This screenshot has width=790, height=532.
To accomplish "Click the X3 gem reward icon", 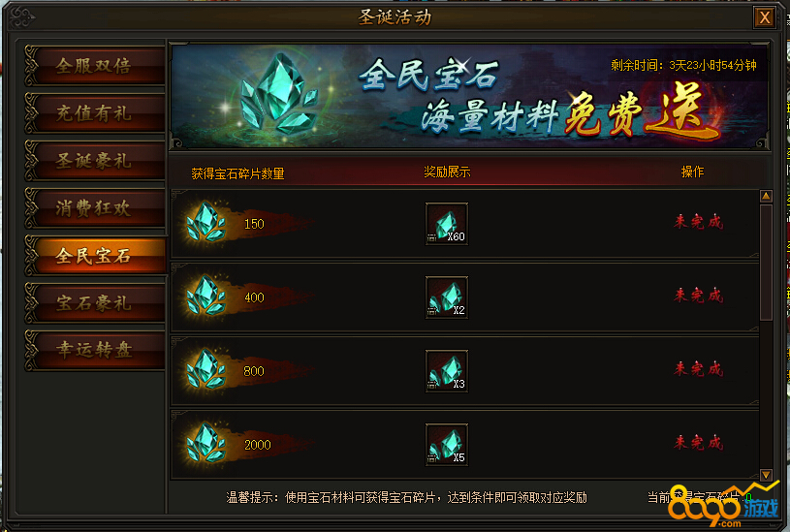I will (447, 371).
